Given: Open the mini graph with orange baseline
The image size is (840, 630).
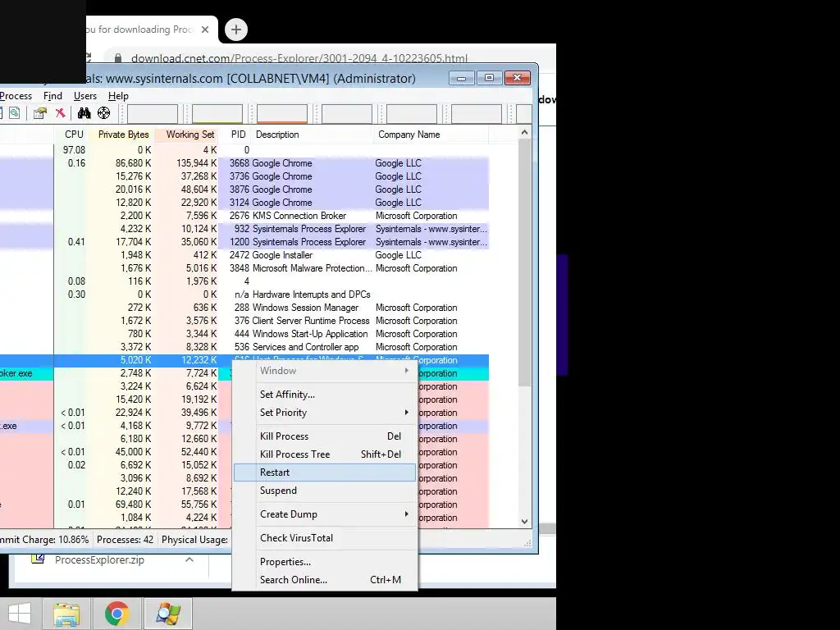Looking at the screenshot, I should coord(282,114).
